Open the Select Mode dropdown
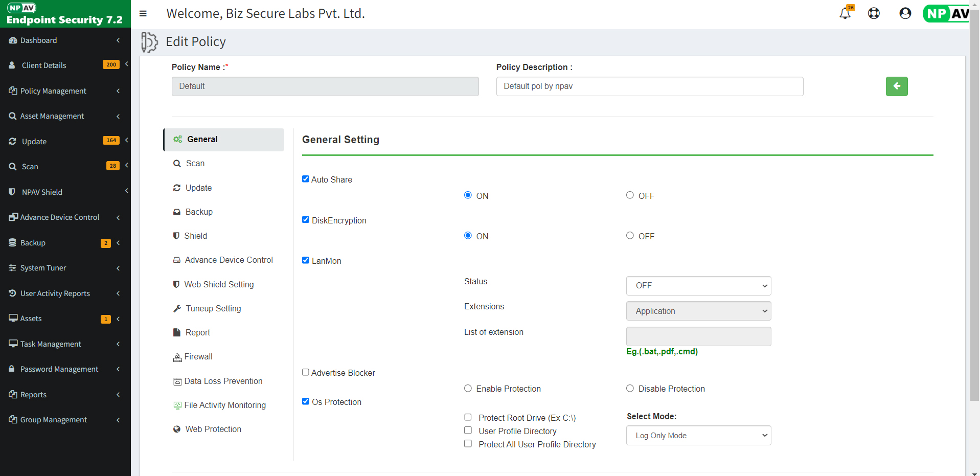The width and height of the screenshot is (980, 476). pos(698,436)
